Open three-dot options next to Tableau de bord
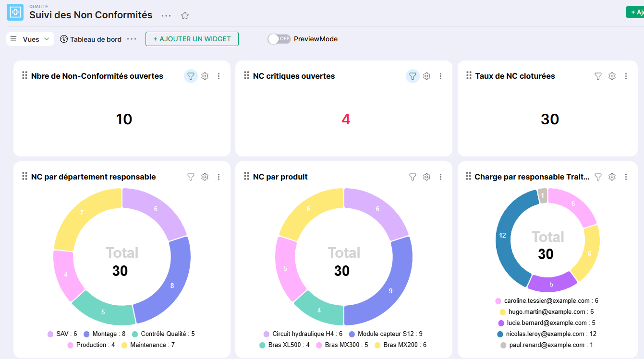The image size is (644, 359). pos(132,39)
